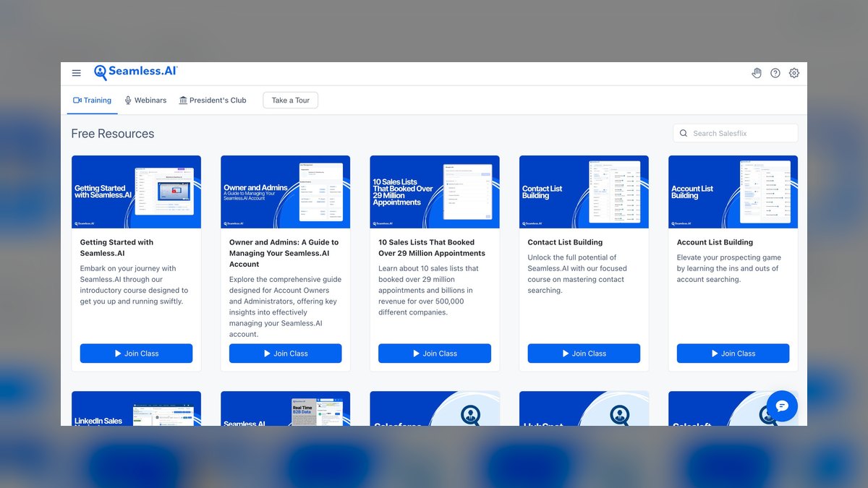This screenshot has width=868, height=488.
Task: Join the 10 Sales Lists class
Action: coord(435,354)
